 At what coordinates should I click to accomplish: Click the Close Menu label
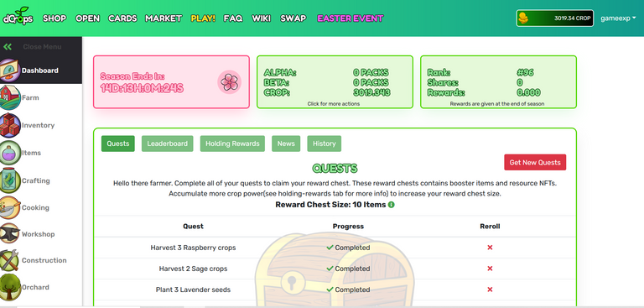pos(42,47)
